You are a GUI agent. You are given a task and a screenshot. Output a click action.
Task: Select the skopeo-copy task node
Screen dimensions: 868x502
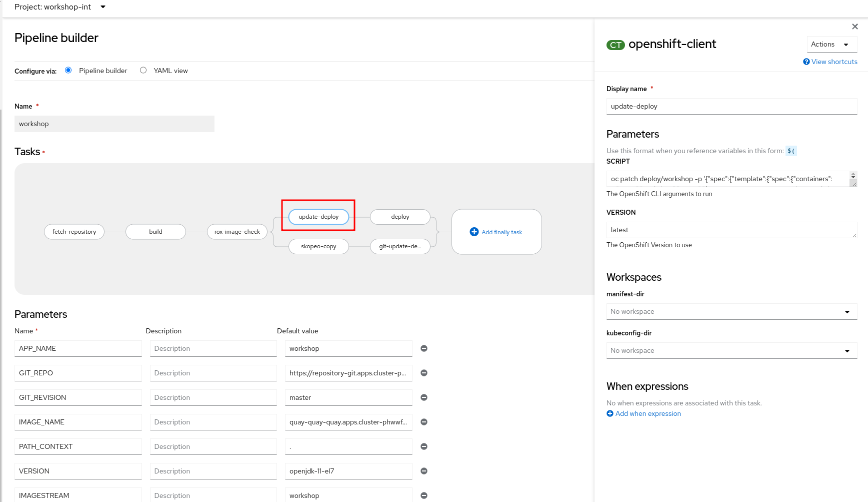[x=318, y=246]
